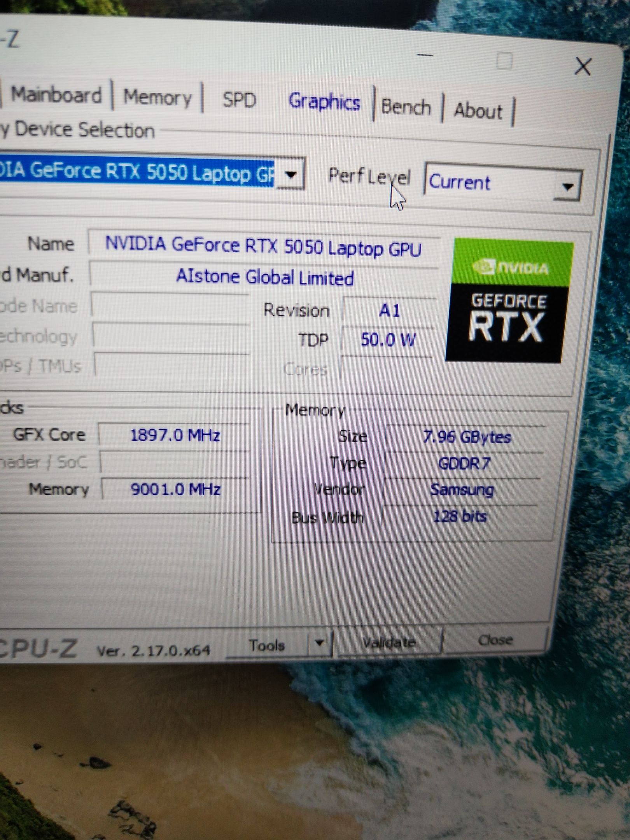630x840 pixels.
Task: Click the Memory clock value 9001.0 MHz
Action: 176,490
